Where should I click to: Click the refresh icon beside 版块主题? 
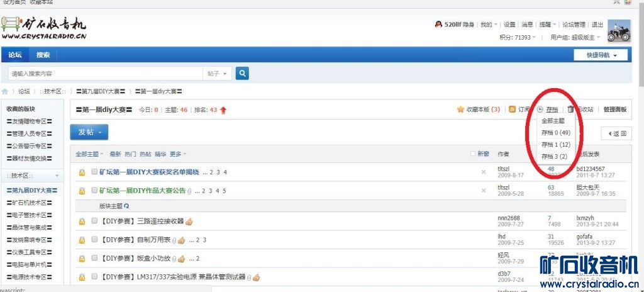click(126, 206)
